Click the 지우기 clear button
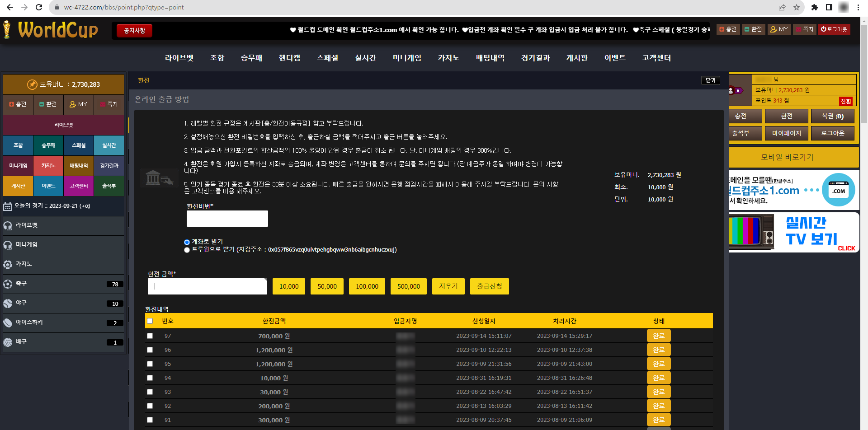The image size is (868, 430). [x=448, y=286]
